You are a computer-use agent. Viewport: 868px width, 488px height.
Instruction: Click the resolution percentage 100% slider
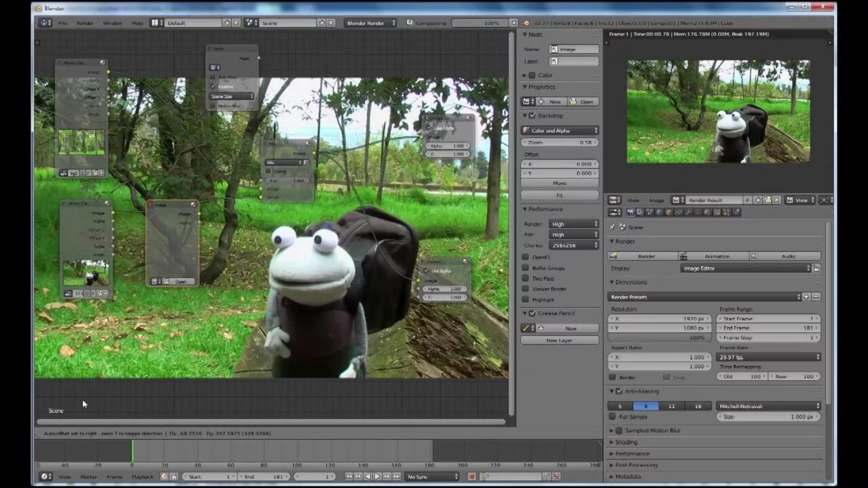(x=660, y=338)
